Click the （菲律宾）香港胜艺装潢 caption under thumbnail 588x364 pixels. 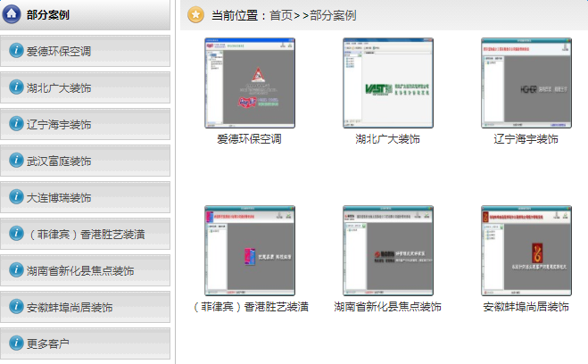click(x=250, y=307)
